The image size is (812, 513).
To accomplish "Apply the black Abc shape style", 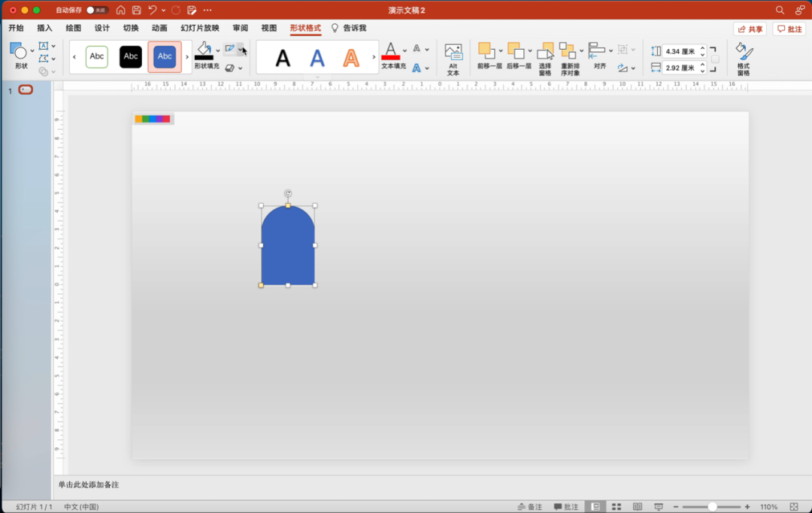I will coord(131,56).
